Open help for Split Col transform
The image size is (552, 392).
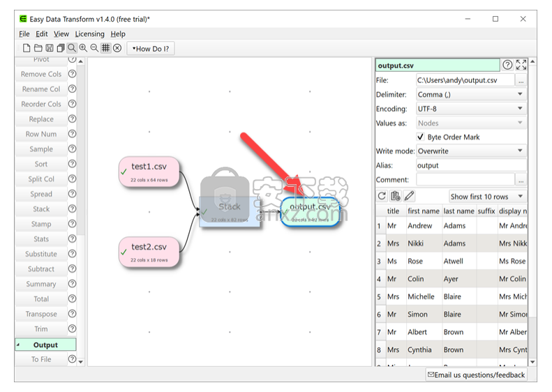(x=72, y=179)
